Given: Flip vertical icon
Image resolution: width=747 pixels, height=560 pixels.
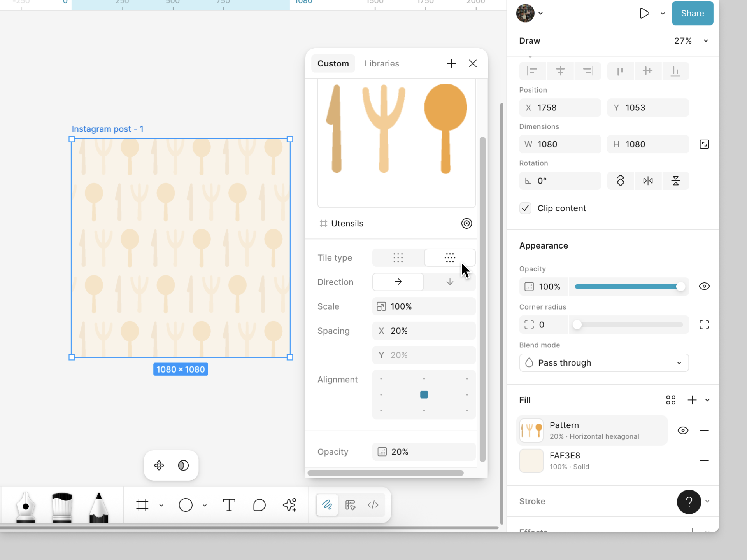Looking at the screenshot, I should coord(675,181).
